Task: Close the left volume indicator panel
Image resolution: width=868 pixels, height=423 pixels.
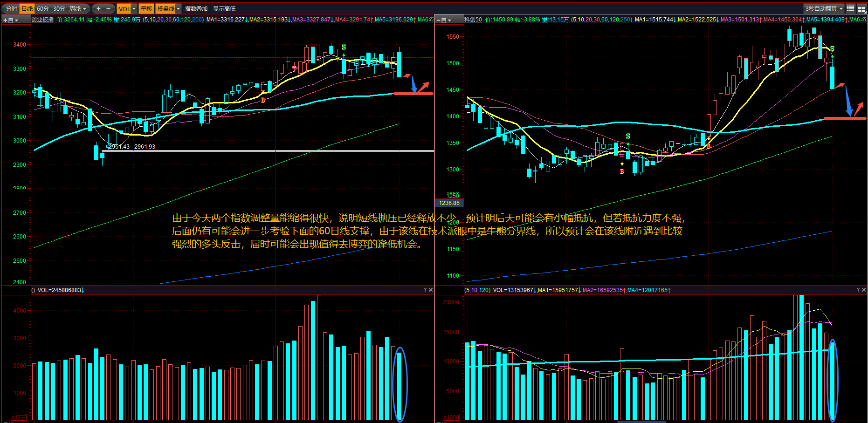Action: click(431, 290)
